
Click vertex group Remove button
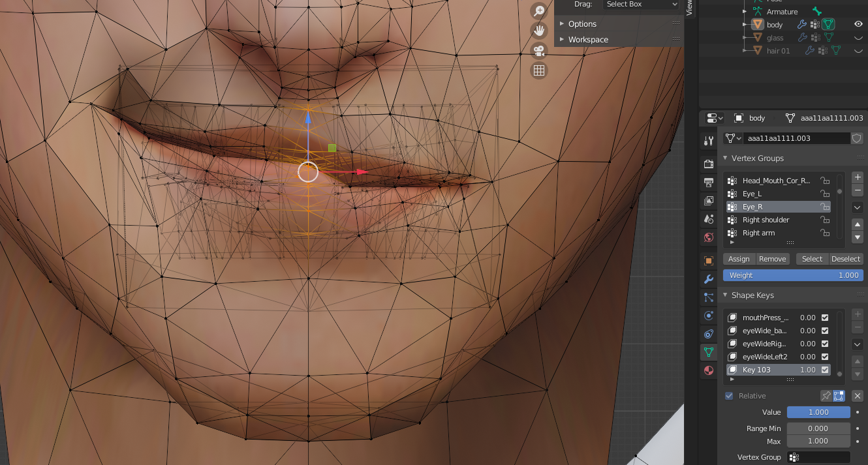[772, 259]
